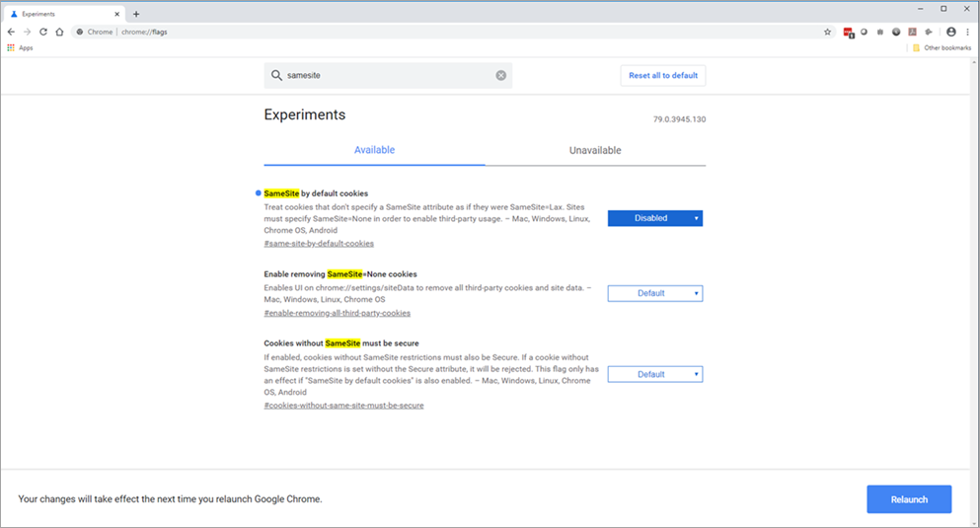Open a new tab with the plus button
The height and width of the screenshot is (528, 980).
pos(136,14)
